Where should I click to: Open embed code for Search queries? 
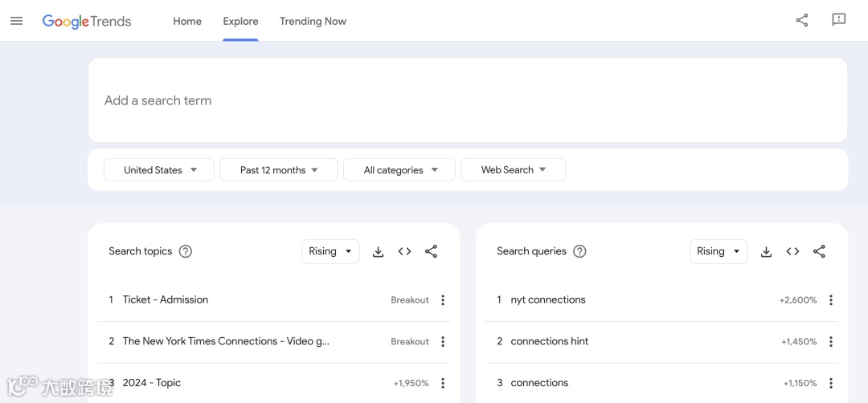pyautogui.click(x=792, y=252)
